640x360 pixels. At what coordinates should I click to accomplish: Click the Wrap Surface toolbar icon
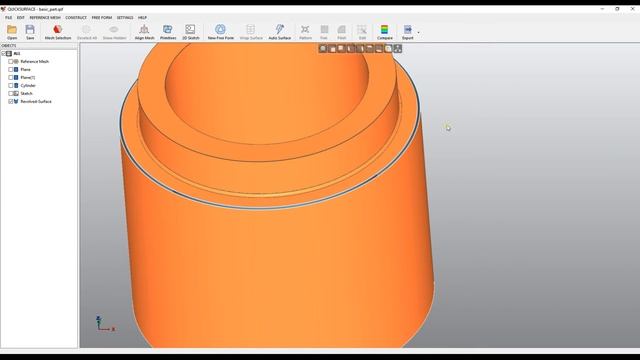pos(251,32)
